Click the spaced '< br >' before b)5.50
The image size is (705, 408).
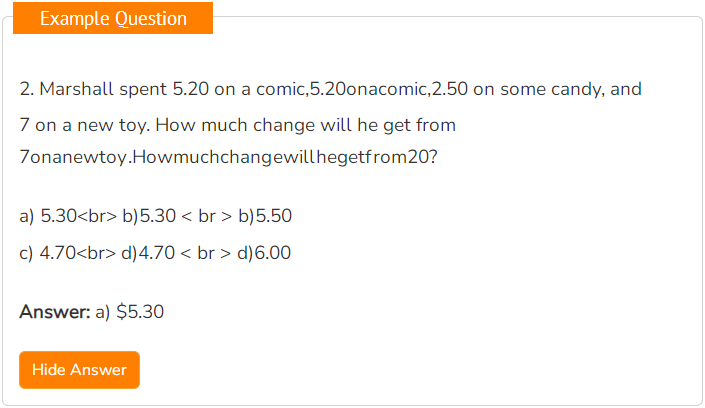(206, 216)
